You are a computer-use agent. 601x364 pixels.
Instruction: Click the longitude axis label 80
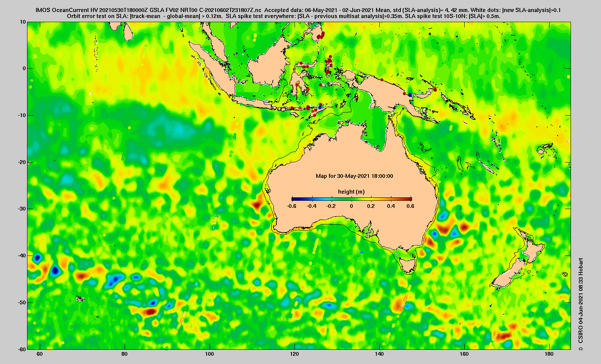(x=125, y=354)
